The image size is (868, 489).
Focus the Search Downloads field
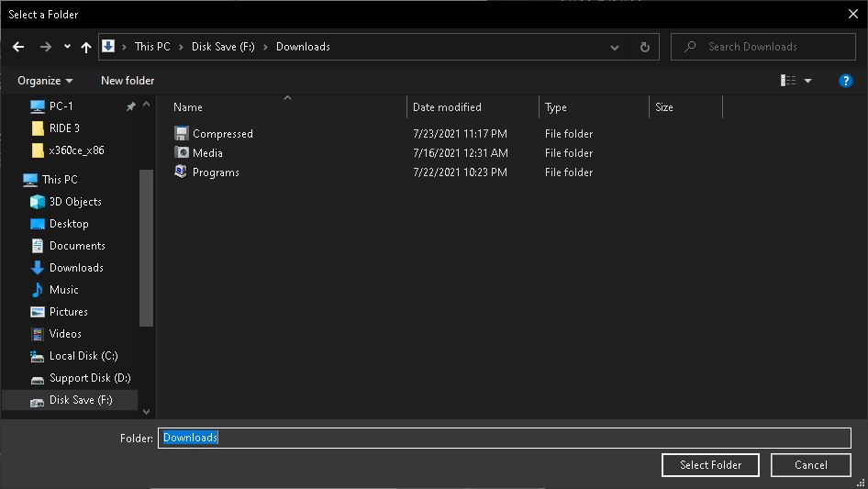pyautogui.click(x=763, y=47)
